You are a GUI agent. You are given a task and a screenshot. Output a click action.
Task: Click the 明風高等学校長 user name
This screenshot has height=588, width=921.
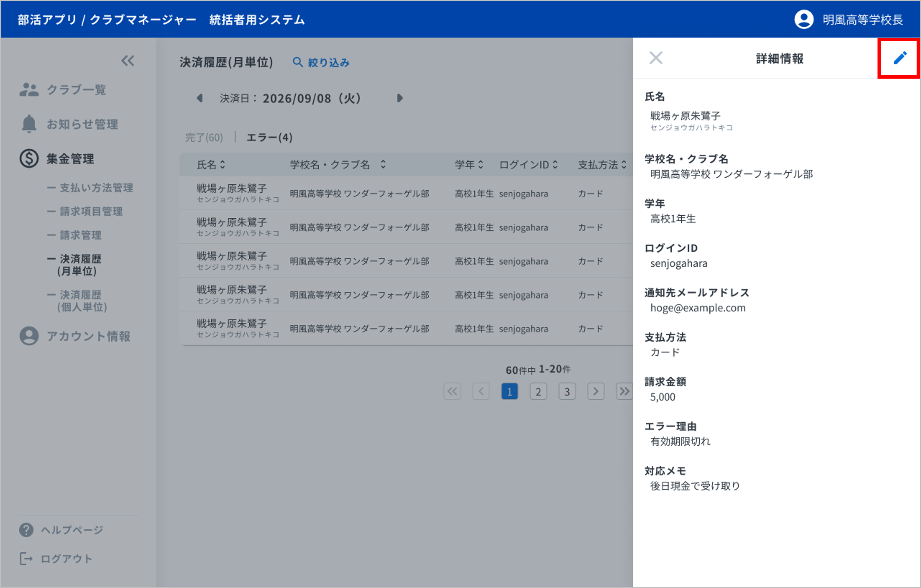[x=863, y=19]
